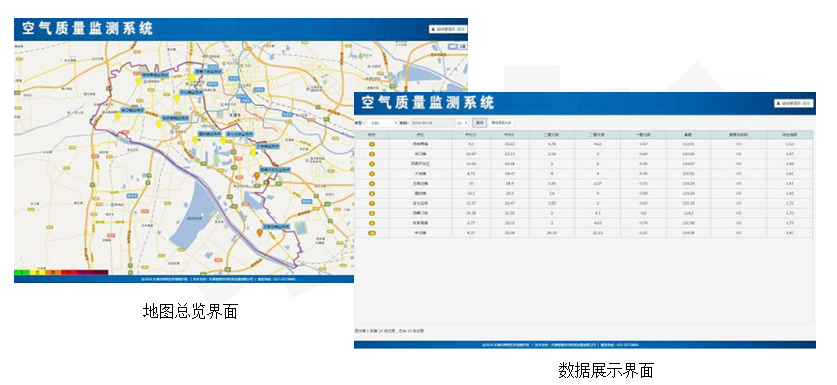Sort table by PM2.5 column header
Screen dimensions: 837x385
click(x=471, y=135)
